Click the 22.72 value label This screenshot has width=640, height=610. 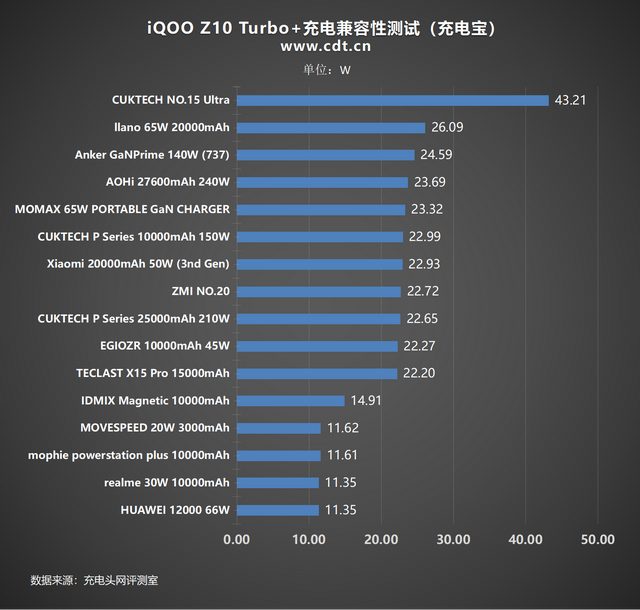click(423, 292)
